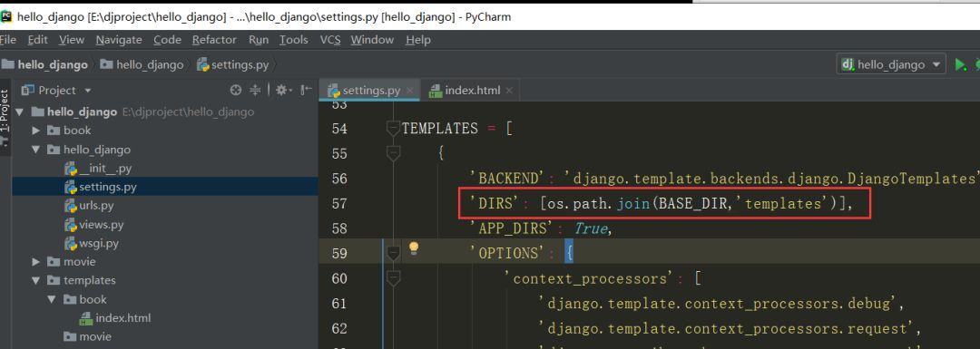Open the Project view type dropdown
Screen dimensions: 980x349
pyautogui.click(x=87, y=91)
